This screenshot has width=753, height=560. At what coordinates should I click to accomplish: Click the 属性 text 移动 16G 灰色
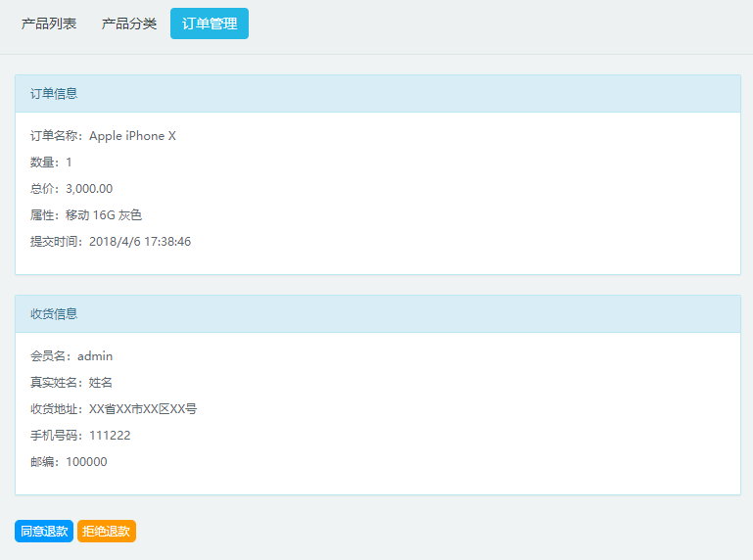104,215
